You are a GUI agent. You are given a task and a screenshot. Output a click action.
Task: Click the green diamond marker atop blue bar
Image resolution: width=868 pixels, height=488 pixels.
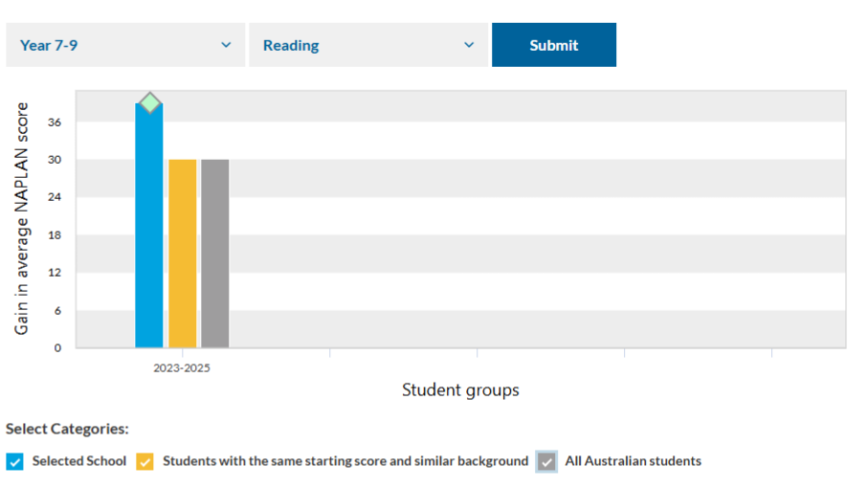[x=149, y=102]
